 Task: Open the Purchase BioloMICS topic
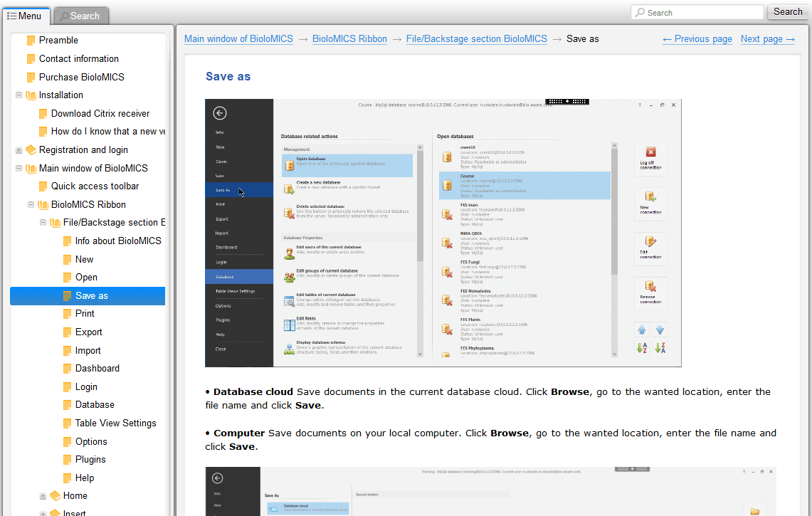click(x=82, y=77)
